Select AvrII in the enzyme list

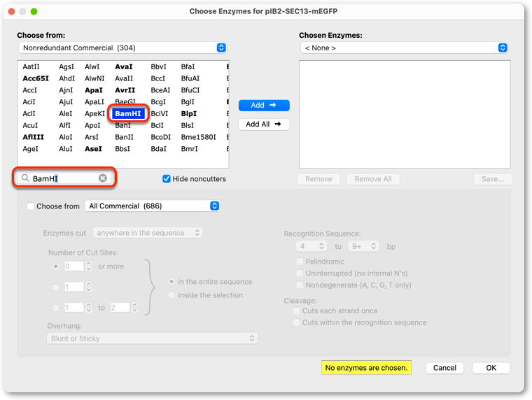click(125, 90)
